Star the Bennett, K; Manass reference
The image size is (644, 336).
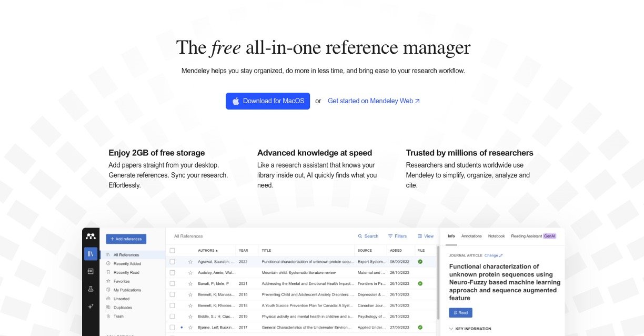[x=190, y=294]
